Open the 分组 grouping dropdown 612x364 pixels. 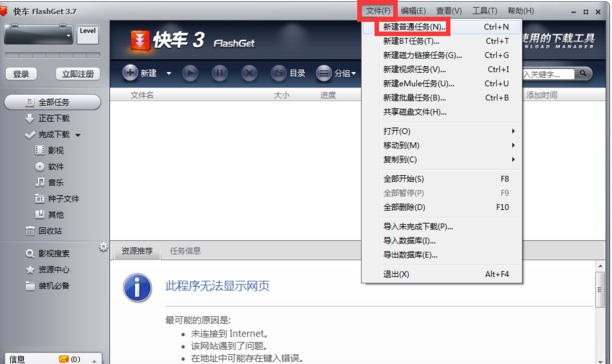(336, 73)
